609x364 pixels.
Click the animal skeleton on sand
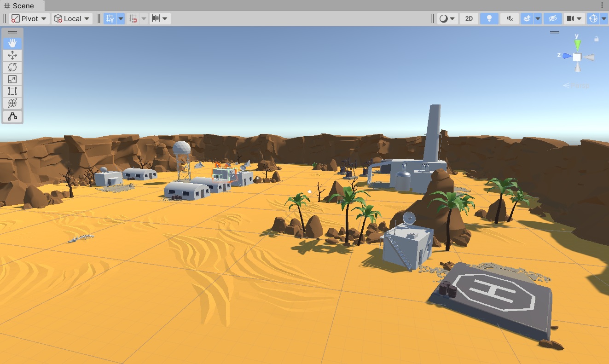[x=81, y=238]
